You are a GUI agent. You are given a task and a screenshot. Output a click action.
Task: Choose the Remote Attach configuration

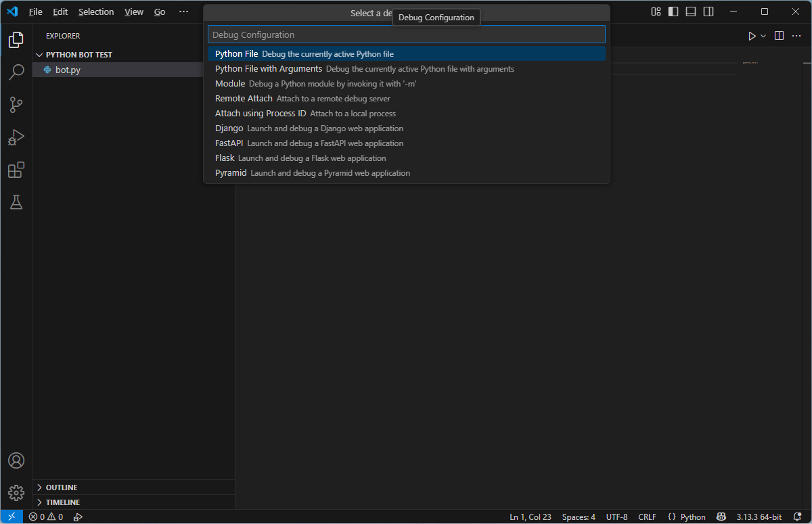[x=407, y=99]
